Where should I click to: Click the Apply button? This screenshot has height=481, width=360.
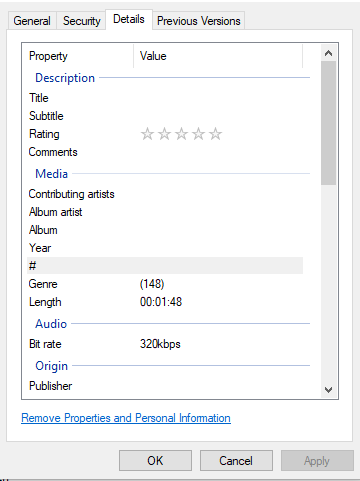tap(317, 461)
